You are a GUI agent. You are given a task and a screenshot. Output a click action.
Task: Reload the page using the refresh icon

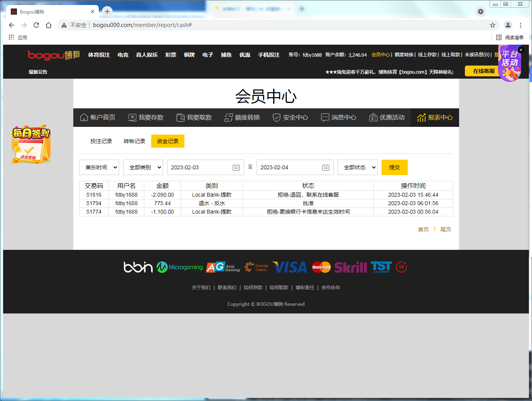pyautogui.click(x=36, y=25)
